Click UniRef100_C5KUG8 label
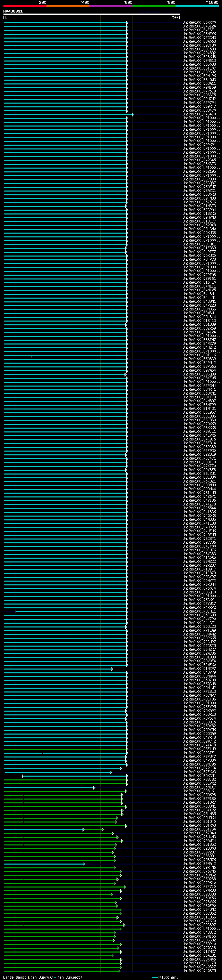 pyautogui.click(x=199, y=233)
